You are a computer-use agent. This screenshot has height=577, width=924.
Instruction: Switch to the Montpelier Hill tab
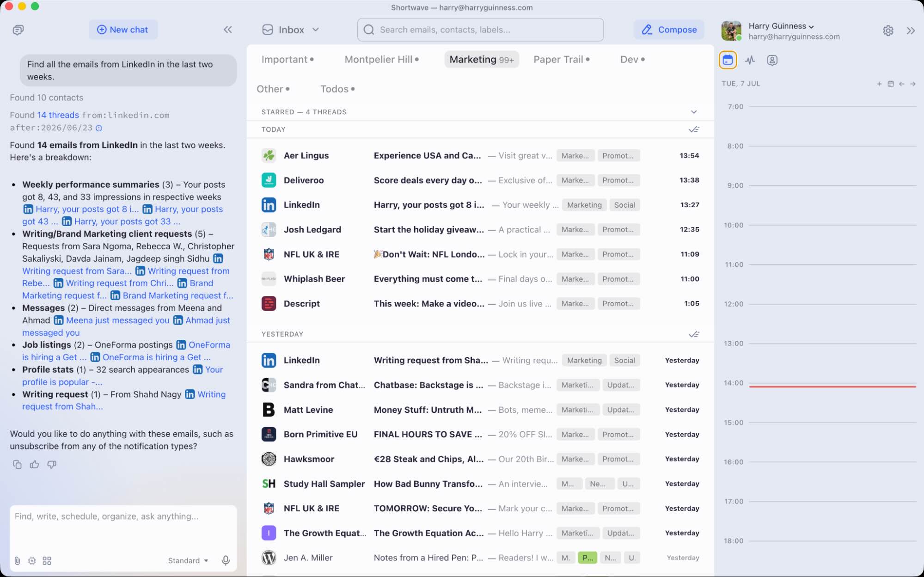[x=382, y=59]
